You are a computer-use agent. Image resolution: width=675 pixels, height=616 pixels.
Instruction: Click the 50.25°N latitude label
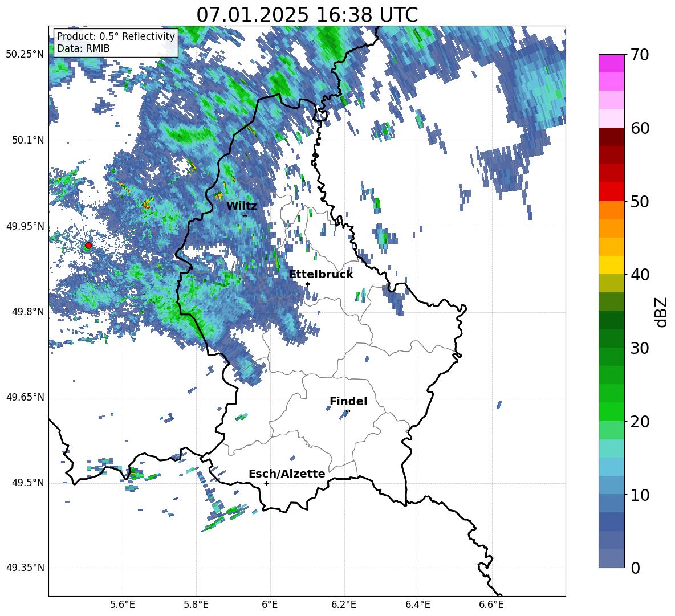coord(25,55)
